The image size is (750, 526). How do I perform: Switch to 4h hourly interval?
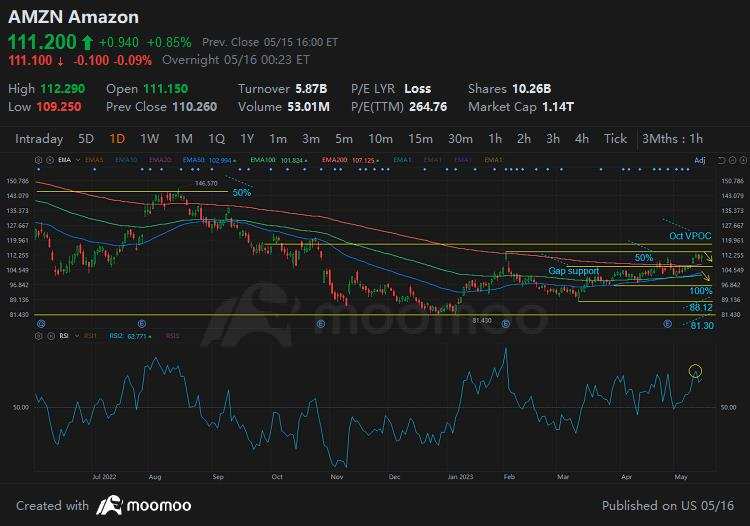582,139
